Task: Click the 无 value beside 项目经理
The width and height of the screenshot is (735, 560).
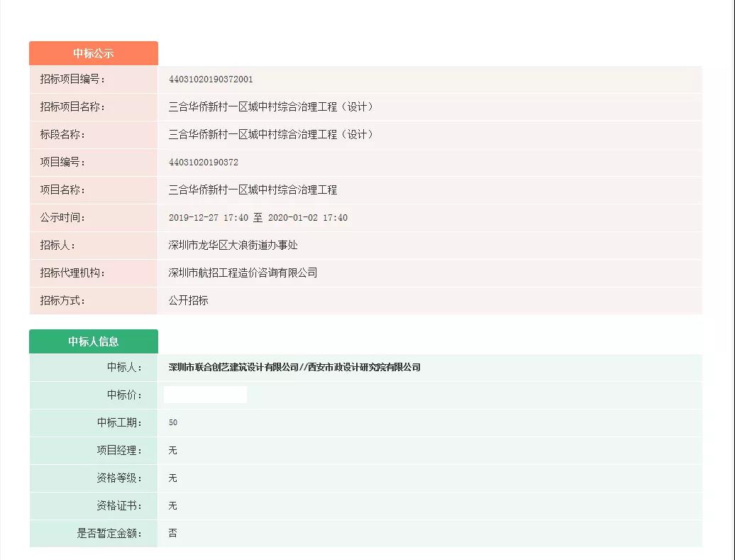Action: 172,450
